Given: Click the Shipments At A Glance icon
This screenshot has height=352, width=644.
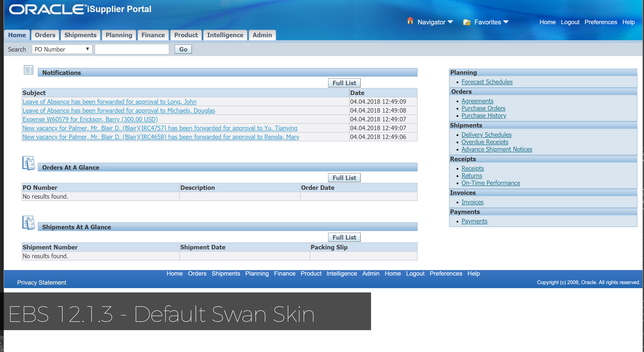Looking at the screenshot, I should click(x=28, y=223).
